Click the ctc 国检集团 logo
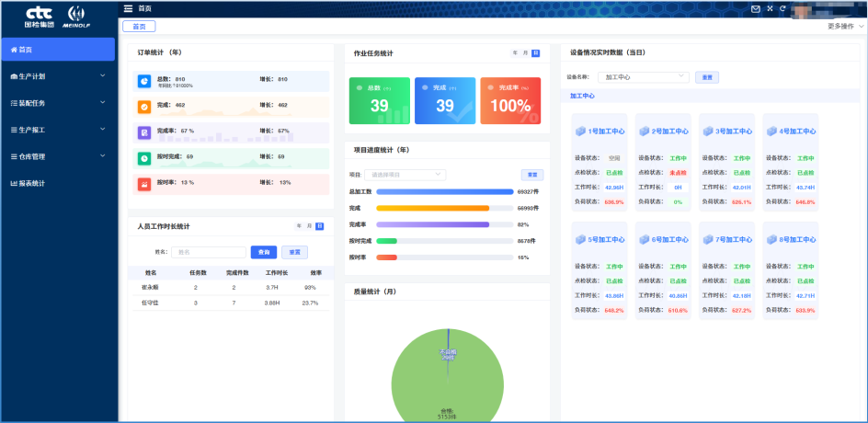Image resolution: width=868 pixels, height=423 pixels. pos(40,17)
